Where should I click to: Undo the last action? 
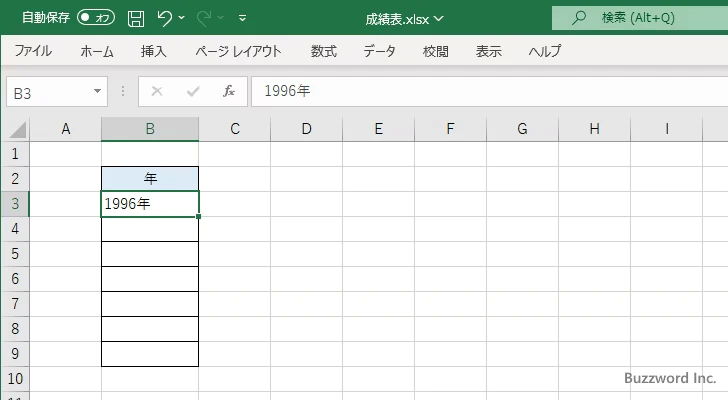(164, 18)
